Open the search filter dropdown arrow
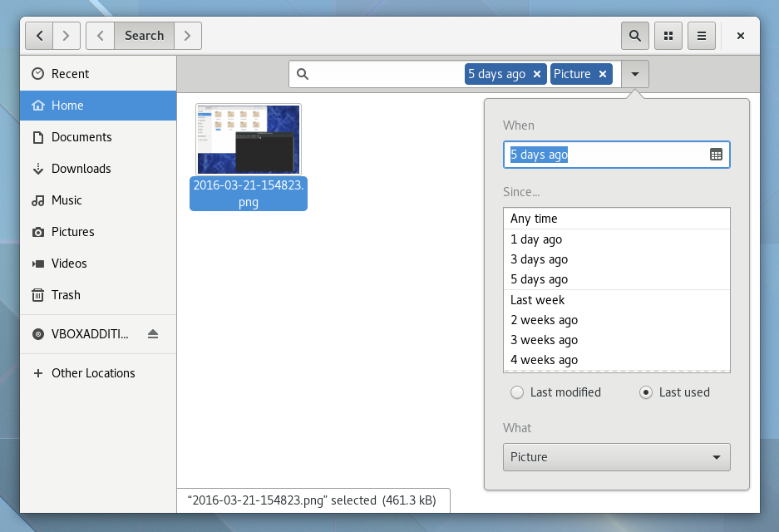This screenshot has height=532, width=779. coord(635,74)
